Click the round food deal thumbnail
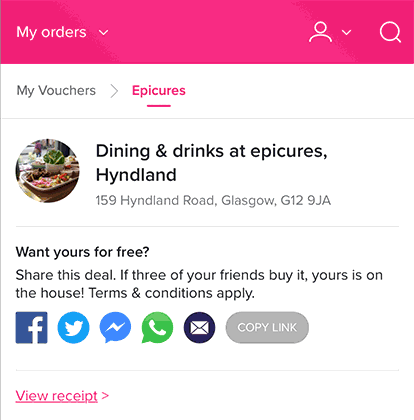The height and width of the screenshot is (420, 414). coord(48,171)
